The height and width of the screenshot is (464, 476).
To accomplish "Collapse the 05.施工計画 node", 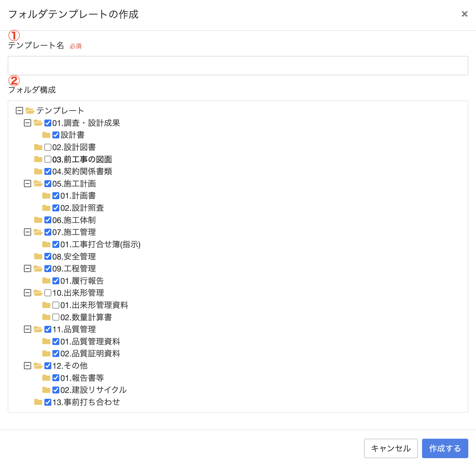I will point(27,183).
